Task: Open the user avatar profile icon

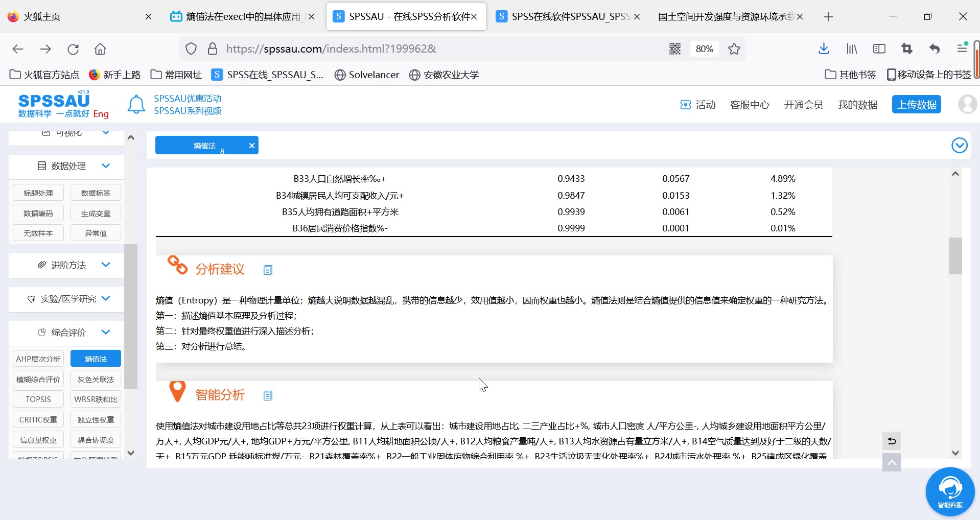Action: [967, 104]
